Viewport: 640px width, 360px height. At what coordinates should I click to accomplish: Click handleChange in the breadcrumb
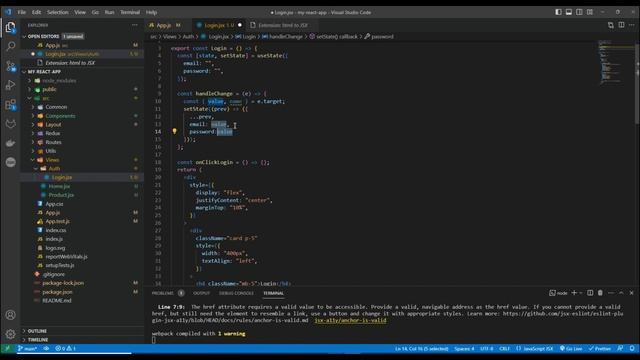(286, 36)
